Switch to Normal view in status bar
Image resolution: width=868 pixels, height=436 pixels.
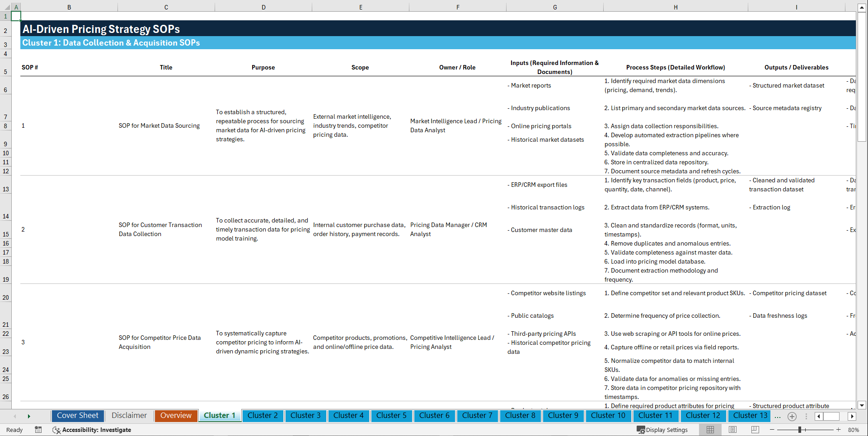click(710, 430)
